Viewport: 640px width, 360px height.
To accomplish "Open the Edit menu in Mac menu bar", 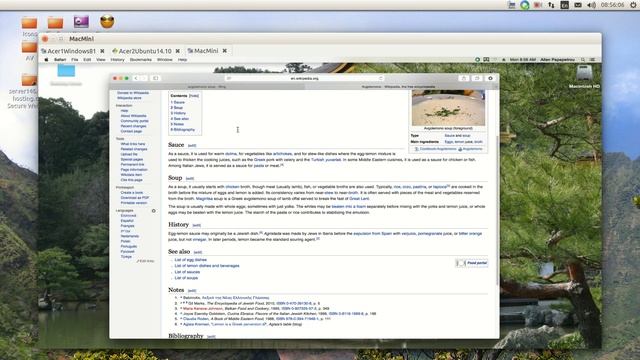I will [x=87, y=60].
